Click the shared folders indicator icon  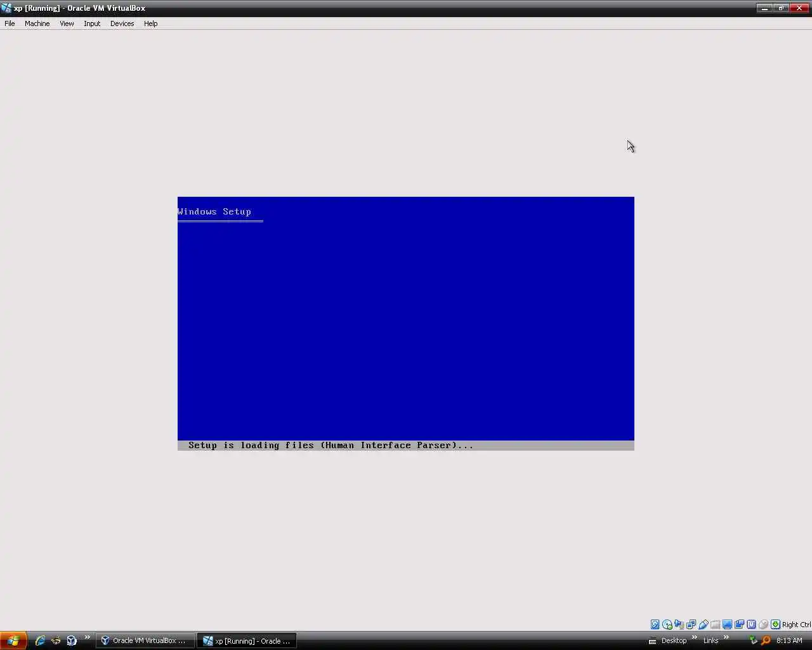(x=715, y=625)
